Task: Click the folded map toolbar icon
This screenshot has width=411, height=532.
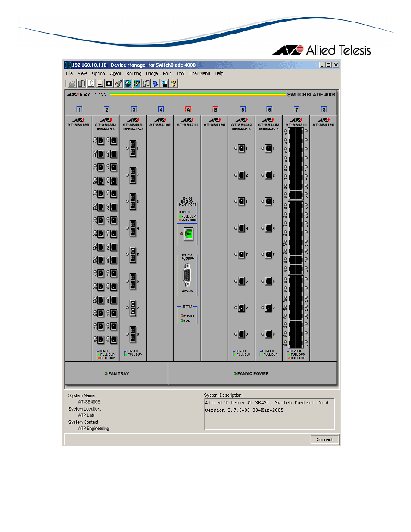Action: point(146,84)
